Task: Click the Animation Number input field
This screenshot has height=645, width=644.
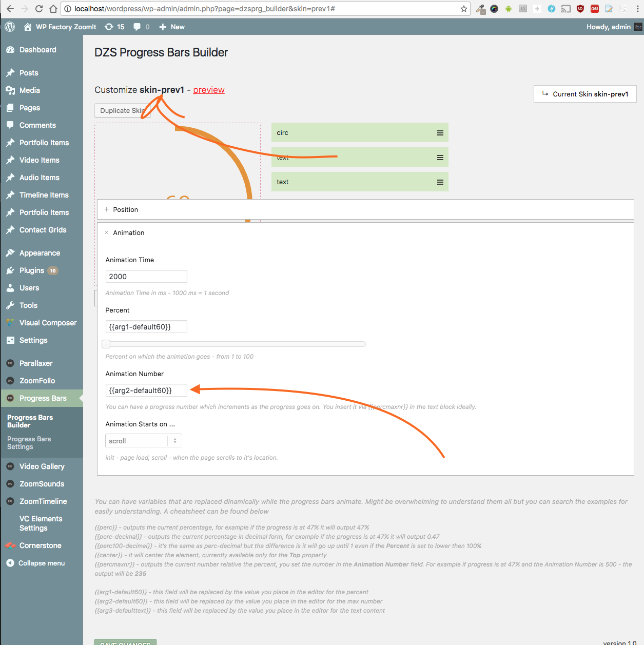Action: (x=146, y=390)
